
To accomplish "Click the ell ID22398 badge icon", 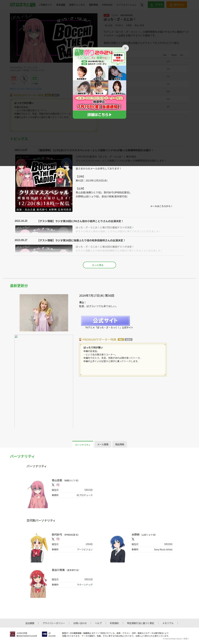I will tap(44, 634).
